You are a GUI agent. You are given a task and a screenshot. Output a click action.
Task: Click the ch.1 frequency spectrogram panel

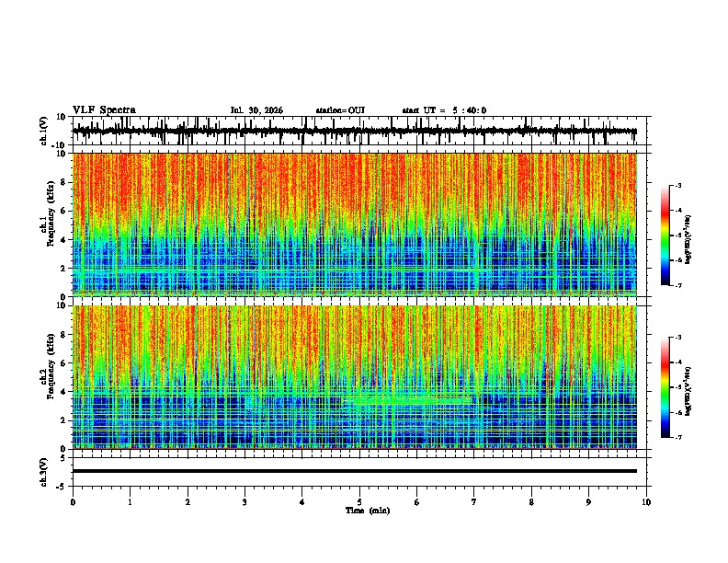pos(355,224)
